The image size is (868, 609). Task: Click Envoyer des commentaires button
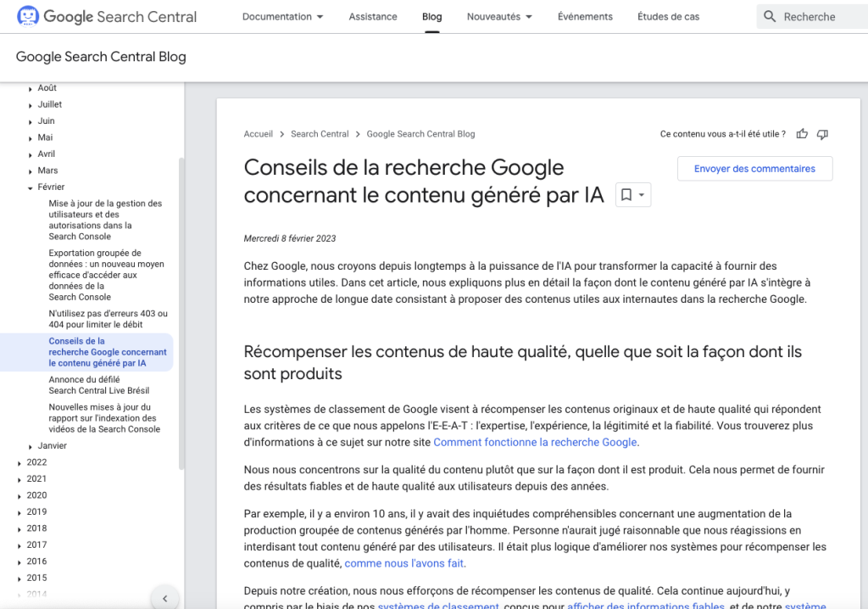tap(754, 169)
